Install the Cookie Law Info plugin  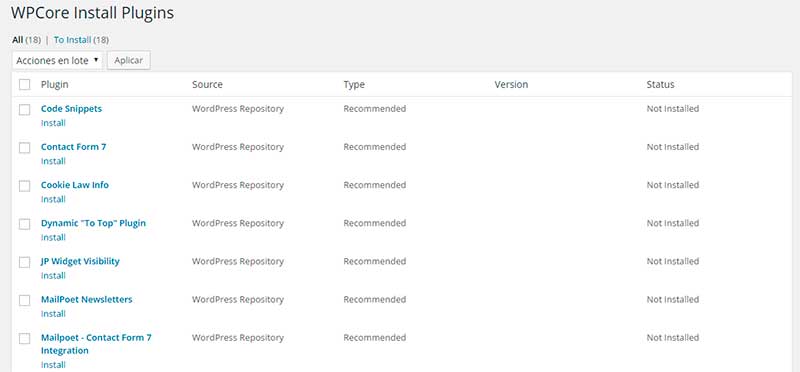(53, 200)
